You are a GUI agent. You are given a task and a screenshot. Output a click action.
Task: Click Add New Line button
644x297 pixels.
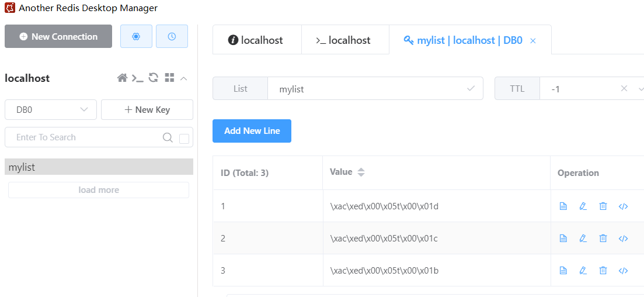click(x=252, y=131)
